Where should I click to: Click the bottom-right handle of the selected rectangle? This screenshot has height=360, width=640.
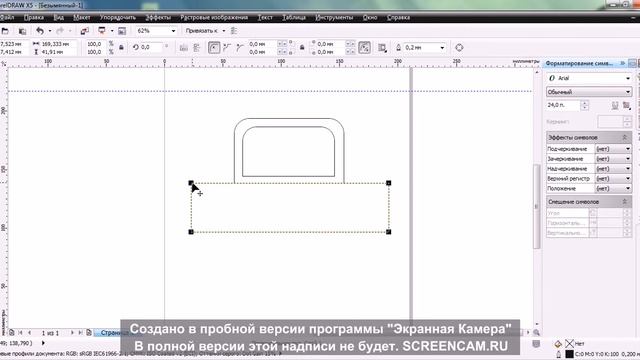(389, 232)
